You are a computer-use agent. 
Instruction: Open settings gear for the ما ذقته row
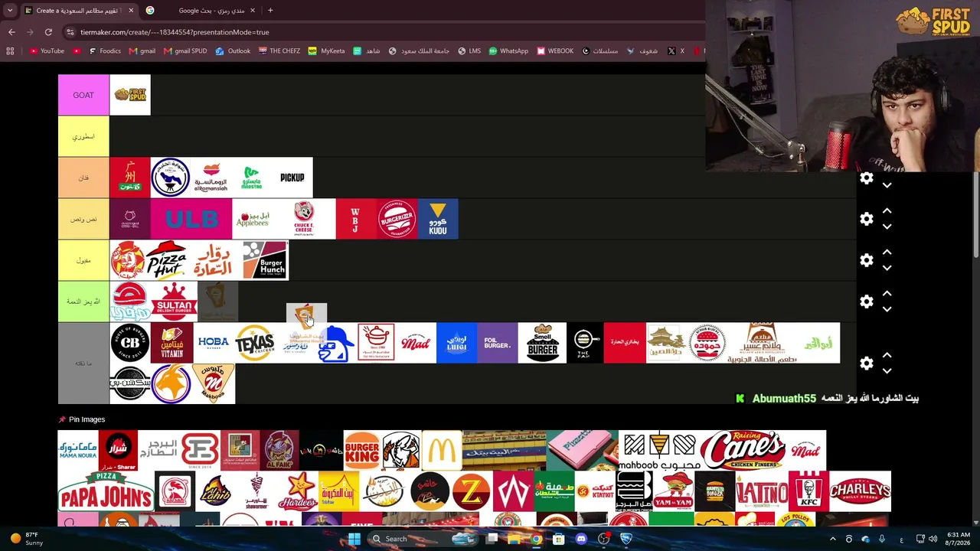coord(866,364)
